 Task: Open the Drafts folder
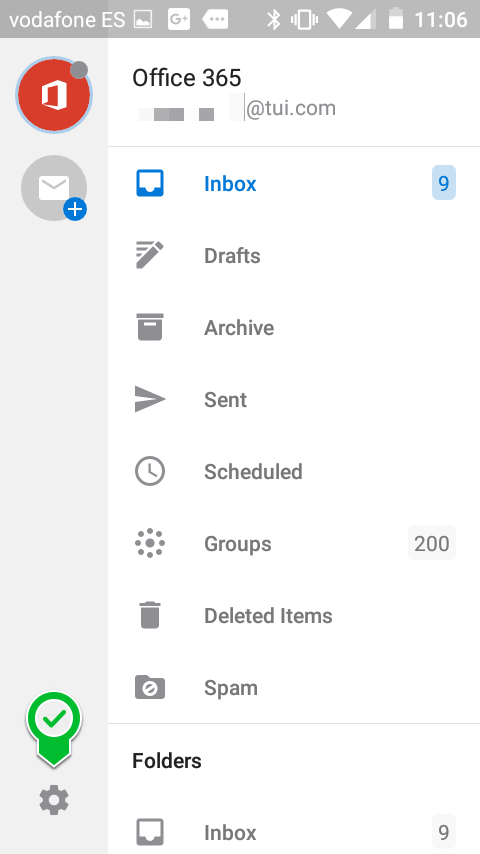tap(294, 255)
